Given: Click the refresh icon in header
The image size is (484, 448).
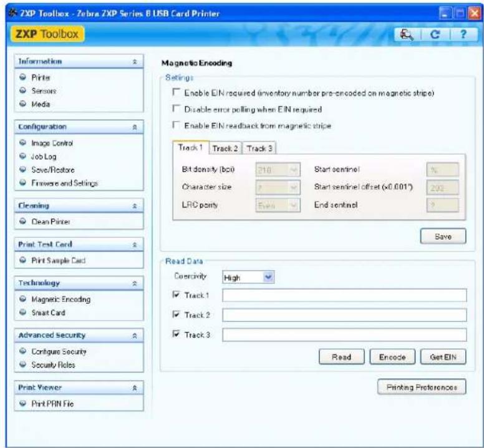Looking at the screenshot, I should [x=435, y=34].
